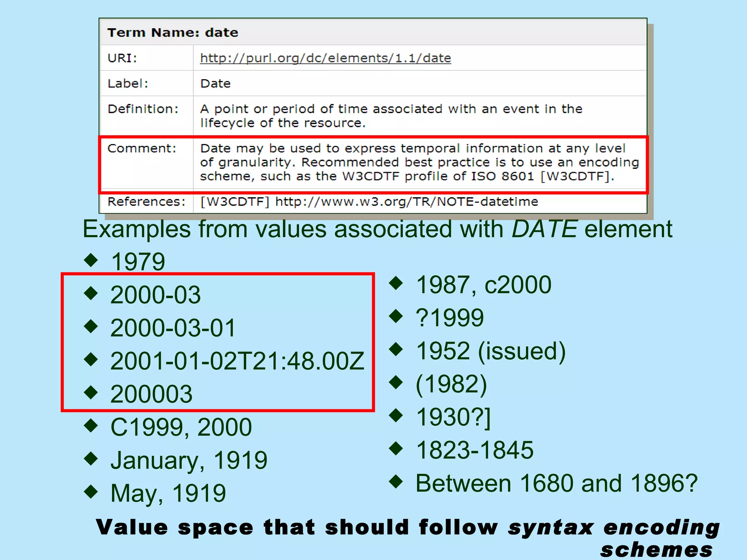Select the '1987, c2000' example value
The image size is (747, 560).
(484, 285)
